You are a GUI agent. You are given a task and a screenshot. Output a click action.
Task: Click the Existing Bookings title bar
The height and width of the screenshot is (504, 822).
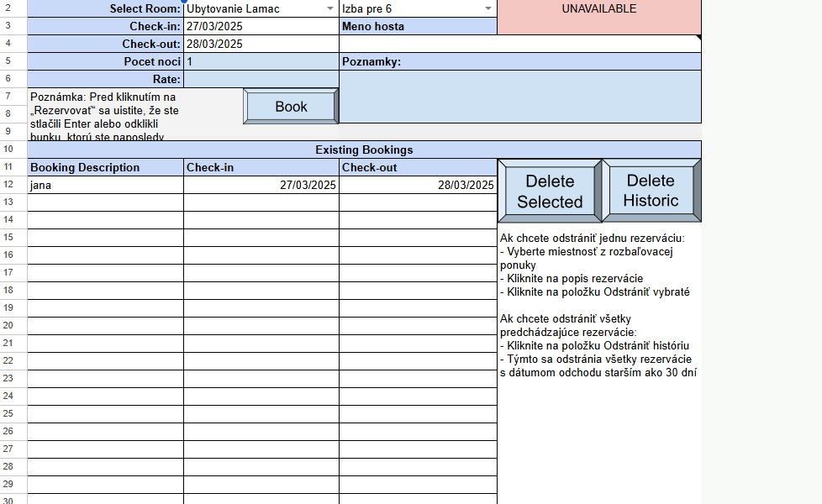point(364,150)
